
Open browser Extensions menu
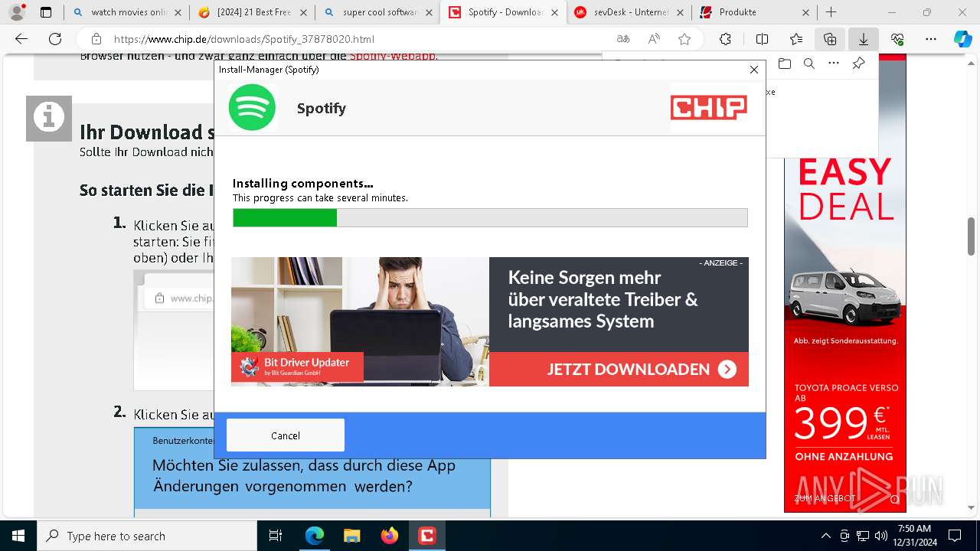tap(725, 39)
